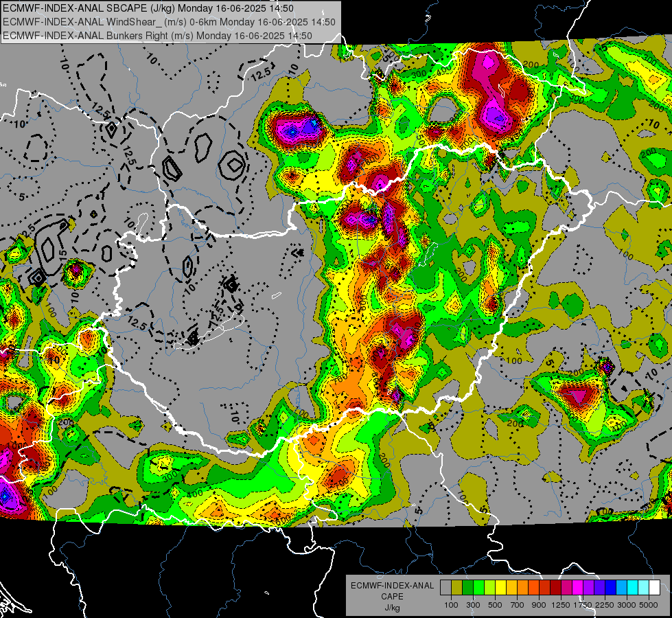Viewport: 672px width, 618px height.
Task: Click the 500 value under the legend
Action: (x=495, y=605)
